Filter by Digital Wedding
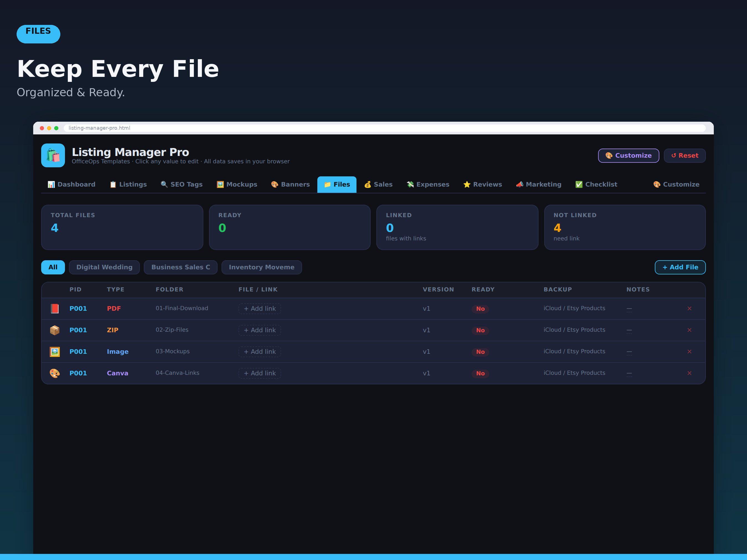 (x=104, y=267)
